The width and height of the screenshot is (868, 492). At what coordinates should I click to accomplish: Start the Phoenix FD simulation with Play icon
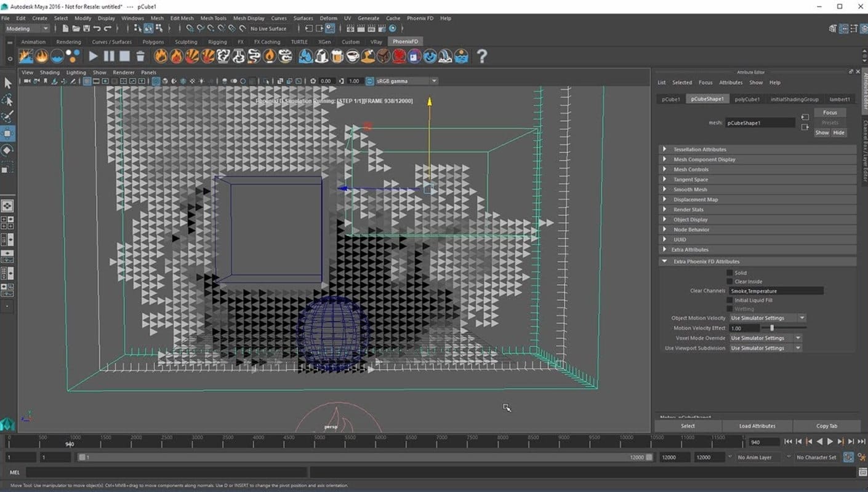tap(93, 57)
